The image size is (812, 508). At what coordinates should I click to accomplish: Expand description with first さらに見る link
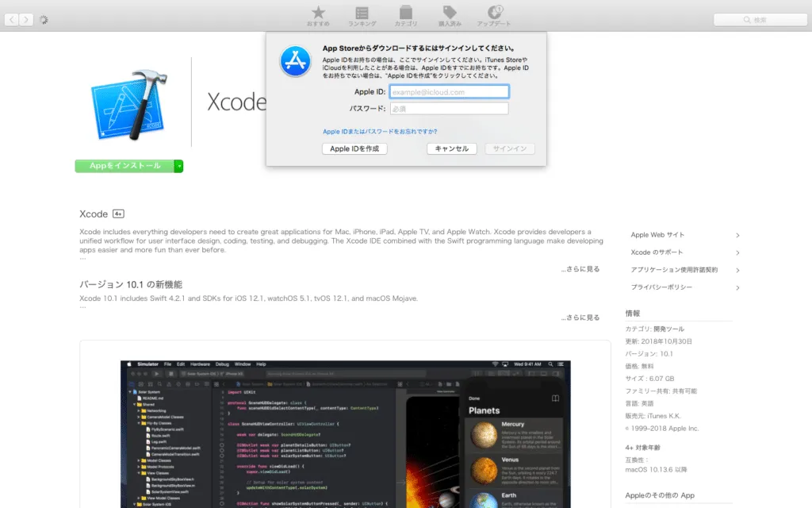point(580,269)
